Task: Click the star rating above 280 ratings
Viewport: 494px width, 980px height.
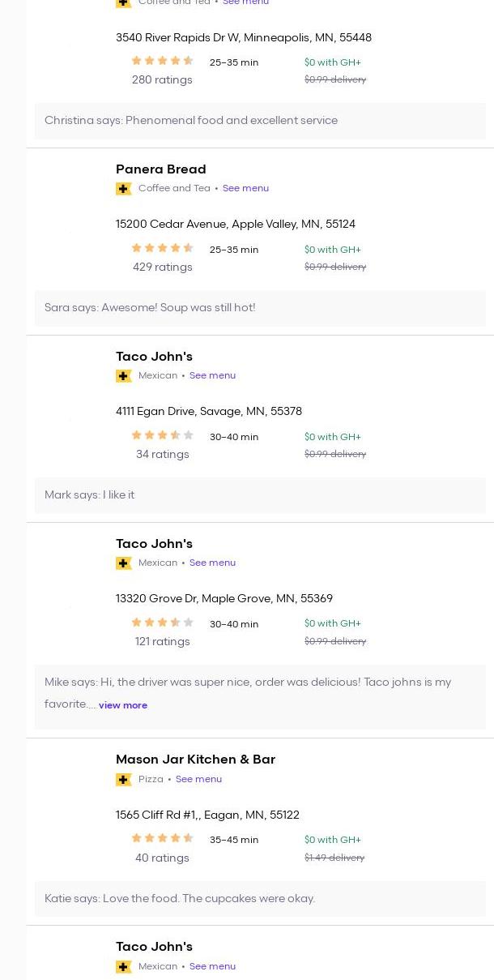Action: (162, 62)
